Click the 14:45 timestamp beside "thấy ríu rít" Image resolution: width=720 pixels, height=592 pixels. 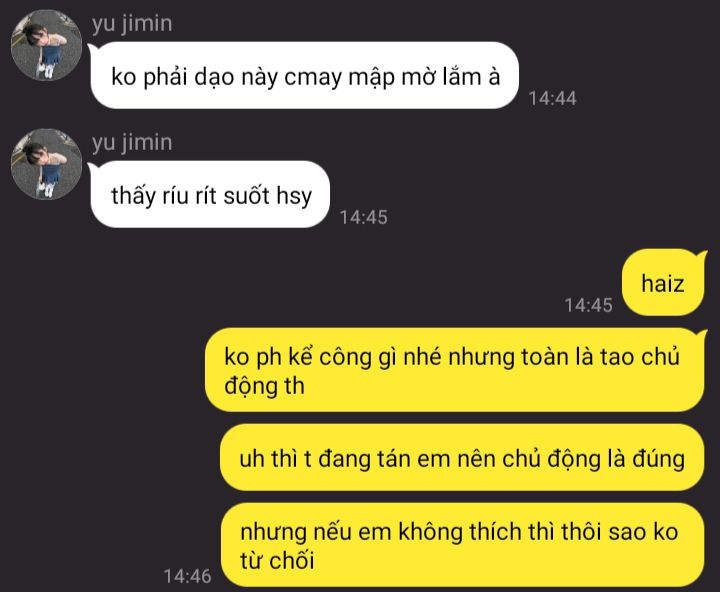pyautogui.click(x=364, y=217)
